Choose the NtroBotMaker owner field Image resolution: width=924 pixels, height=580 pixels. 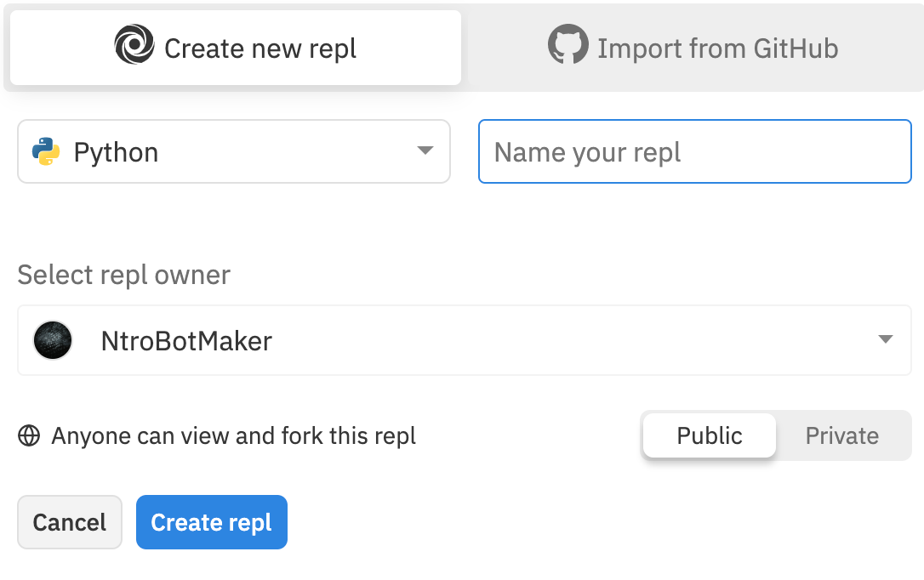(x=464, y=340)
